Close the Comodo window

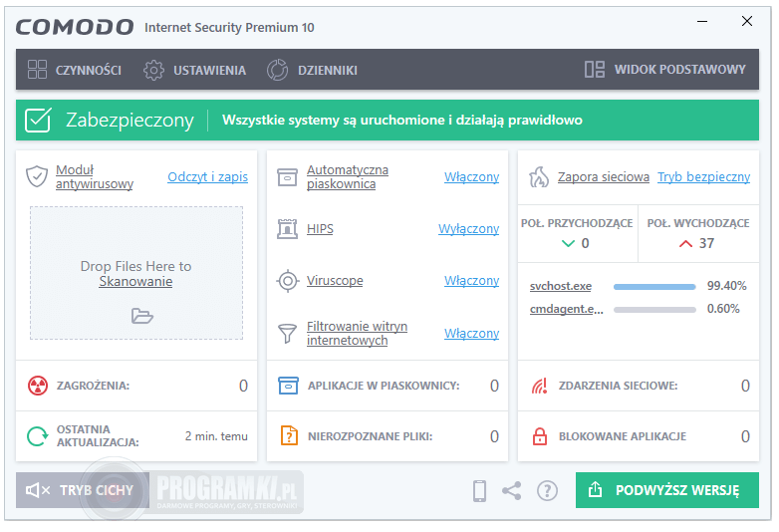[747, 21]
